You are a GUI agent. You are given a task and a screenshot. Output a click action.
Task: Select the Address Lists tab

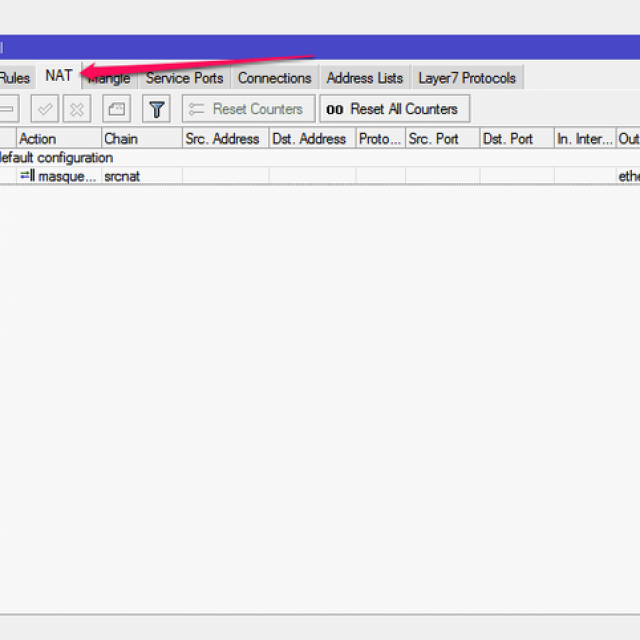tap(364, 78)
